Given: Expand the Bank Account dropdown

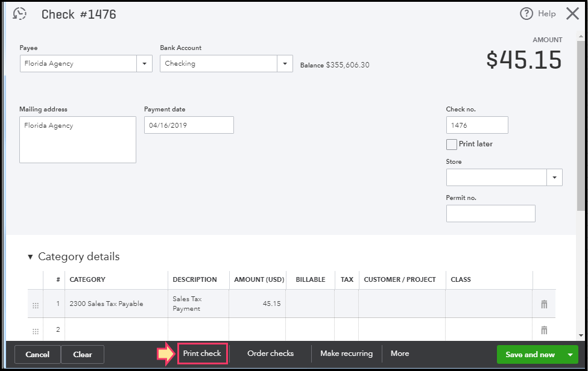Looking at the screenshot, I should point(285,63).
